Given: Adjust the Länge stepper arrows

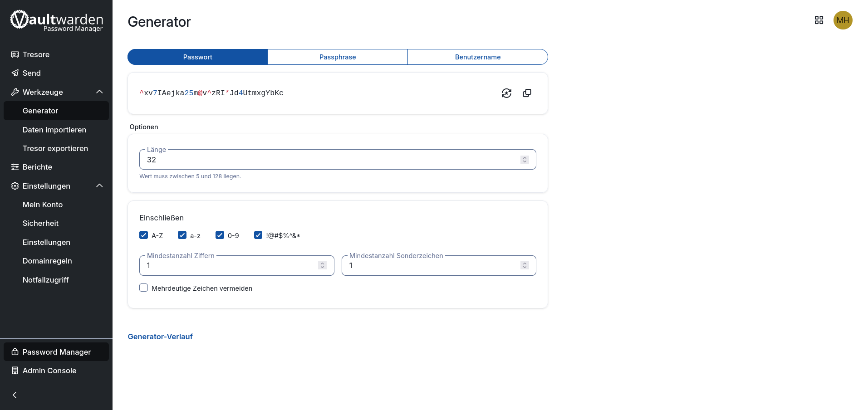Looking at the screenshot, I should point(525,160).
